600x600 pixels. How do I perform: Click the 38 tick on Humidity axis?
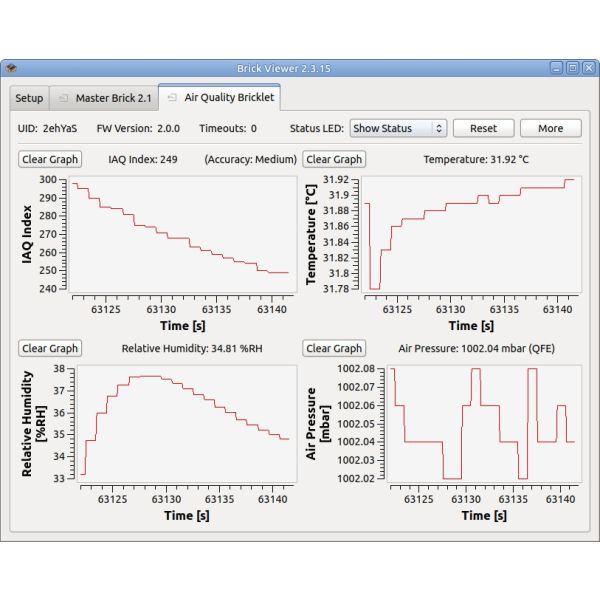pyautogui.click(x=59, y=369)
